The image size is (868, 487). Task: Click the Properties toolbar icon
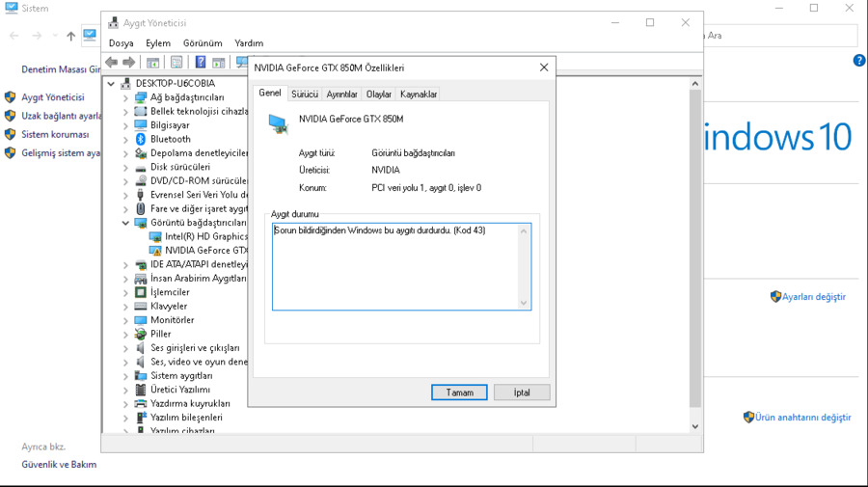[176, 63]
